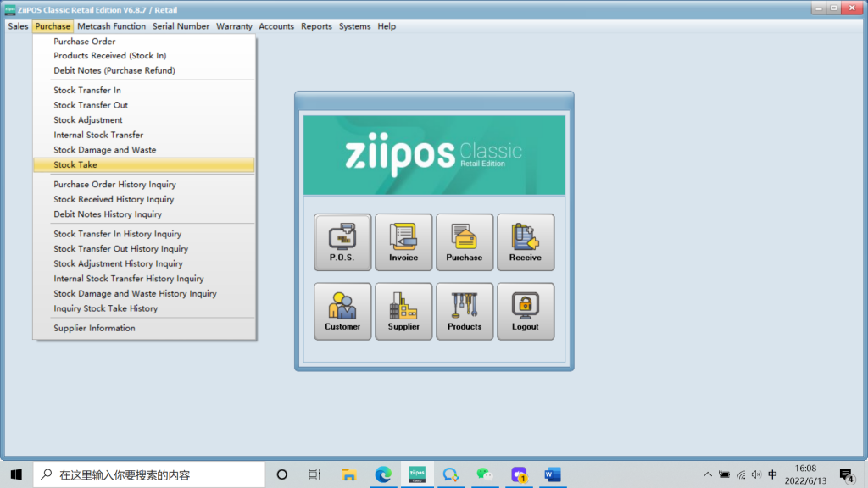Screen dimensions: 868x488
Task: Open Products Received (Stock In)
Action: coord(110,56)
